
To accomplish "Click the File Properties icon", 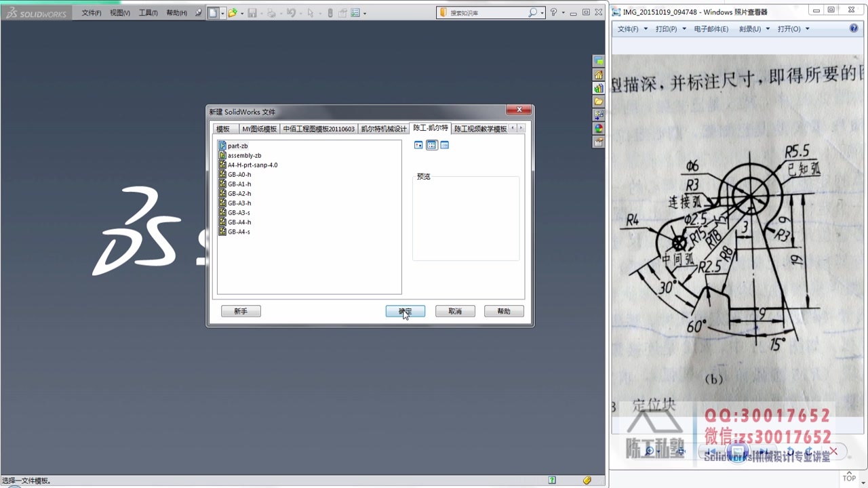I will coord(342,13).
